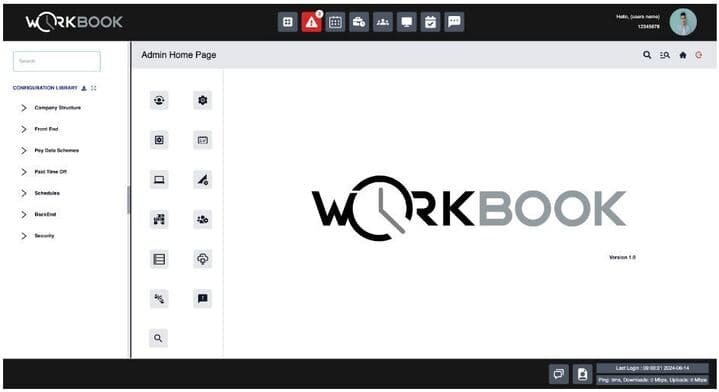Select the Paid Time Off label
Viewport: 719px width, 392px height.
(x=50, y=172)
